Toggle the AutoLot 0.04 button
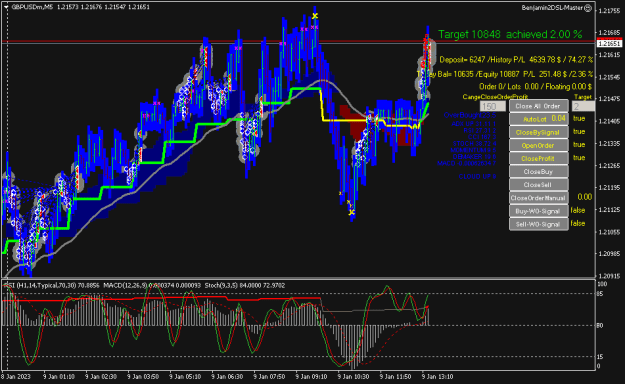Image resolution: width=625 pixels, height=384 pixels. pyautogui.click(x=539, y=119)
